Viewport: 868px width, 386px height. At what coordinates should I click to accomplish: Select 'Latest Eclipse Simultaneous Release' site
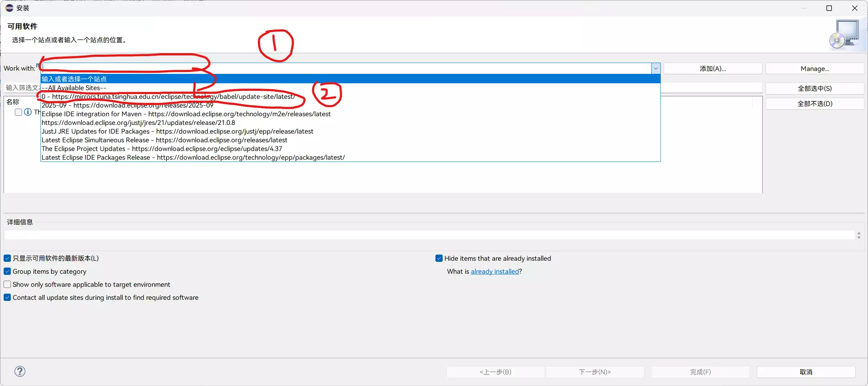tap(164, 140)
